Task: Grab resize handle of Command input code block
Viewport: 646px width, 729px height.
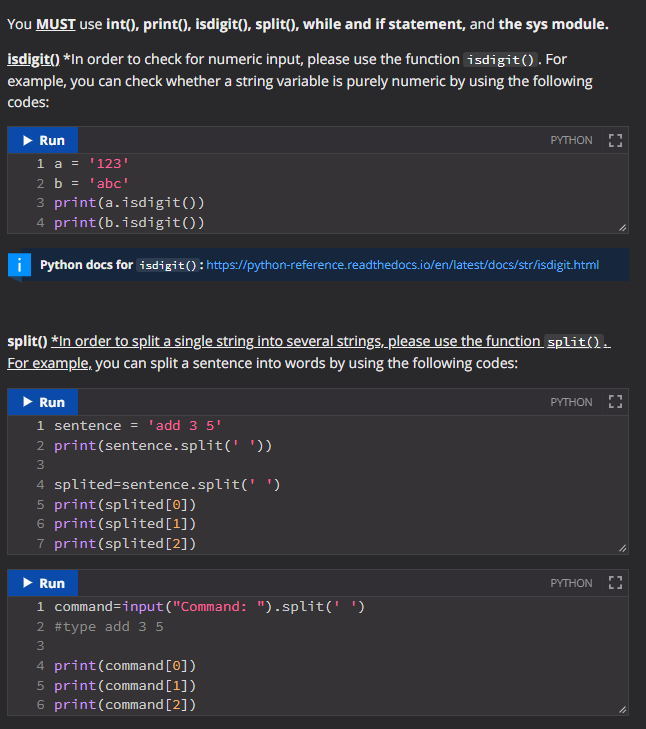Action: pyautogui.click(x=622, y=709)
